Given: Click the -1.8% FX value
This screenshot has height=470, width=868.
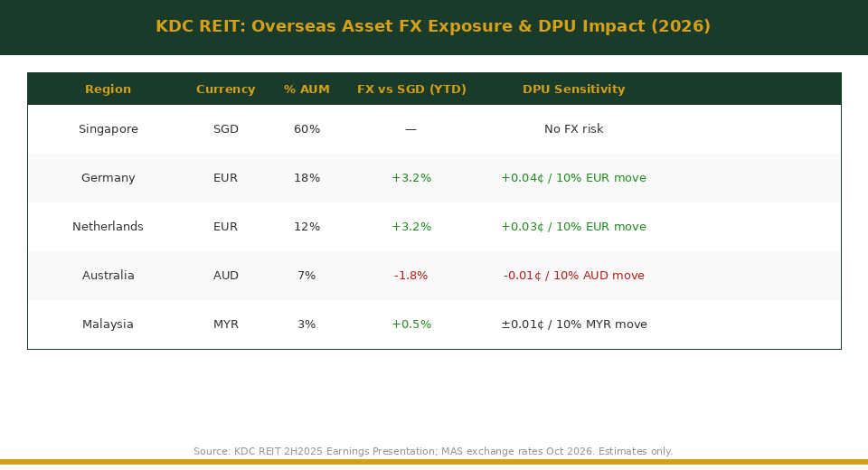Looking at the screenshot, I should coord(410,275).
